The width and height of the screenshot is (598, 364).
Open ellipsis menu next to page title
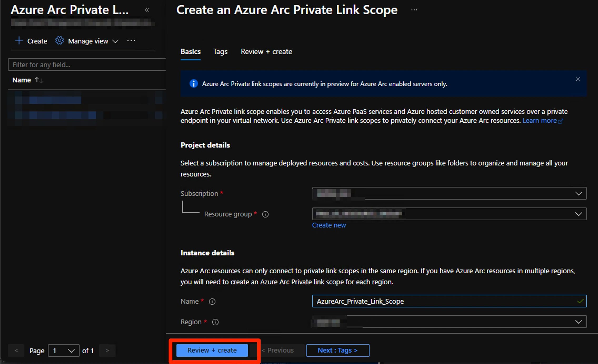(414, 10)
